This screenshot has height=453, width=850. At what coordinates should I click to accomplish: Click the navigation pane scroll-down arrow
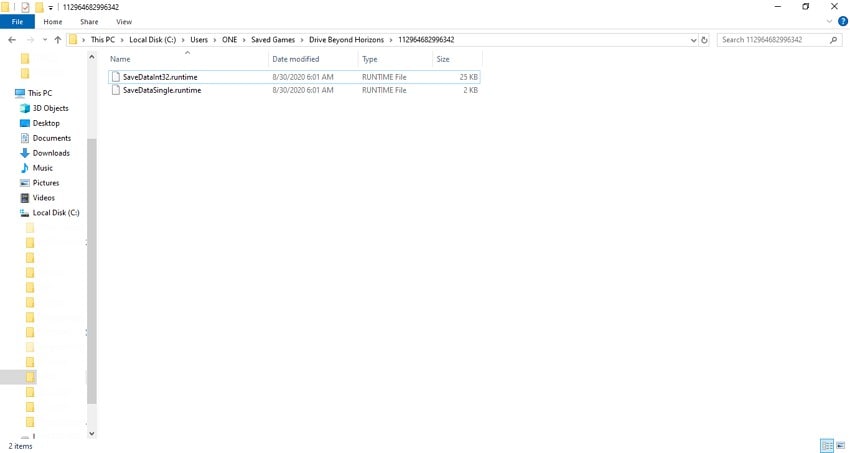pyautogui.click(x=92, y=433)
